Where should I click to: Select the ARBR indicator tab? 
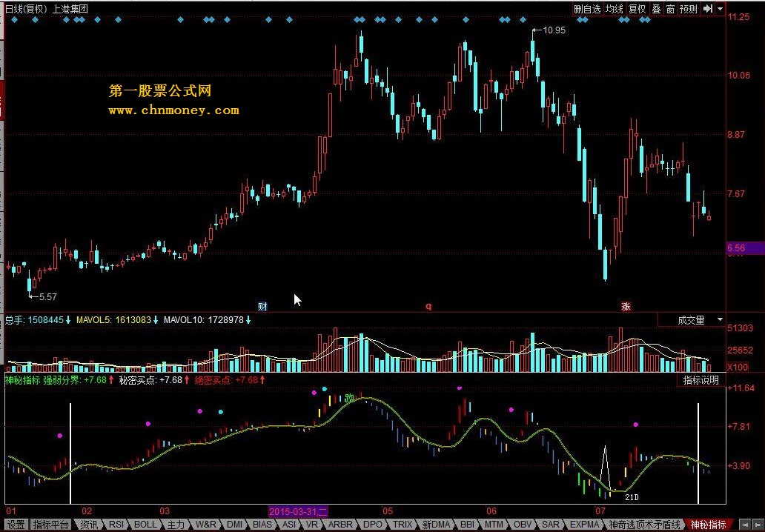click(340, 525)
